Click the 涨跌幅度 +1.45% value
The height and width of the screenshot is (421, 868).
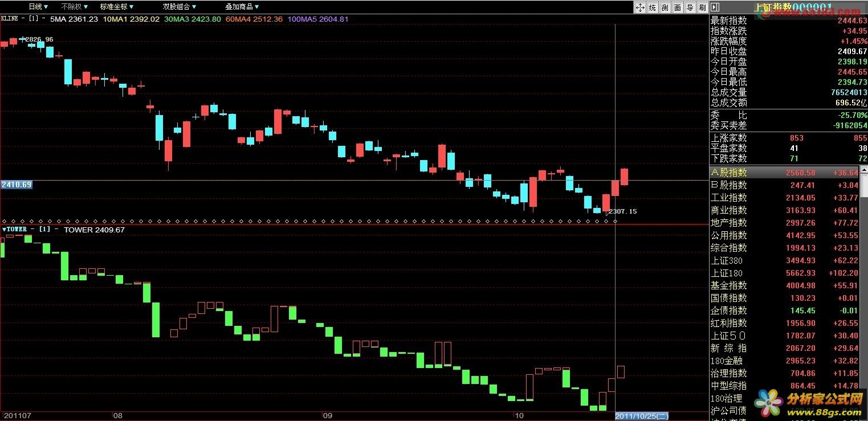click(854, 41)
